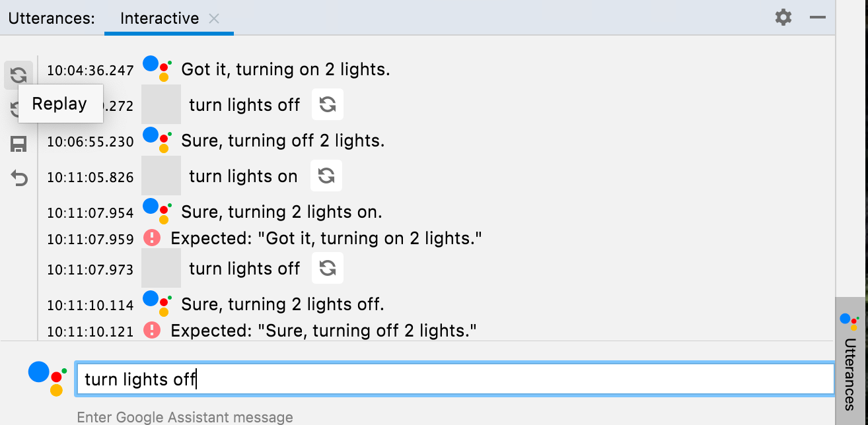The image size is (868, 425).
Task: Click the Replay tooltip option
Action: click(60, 103)
